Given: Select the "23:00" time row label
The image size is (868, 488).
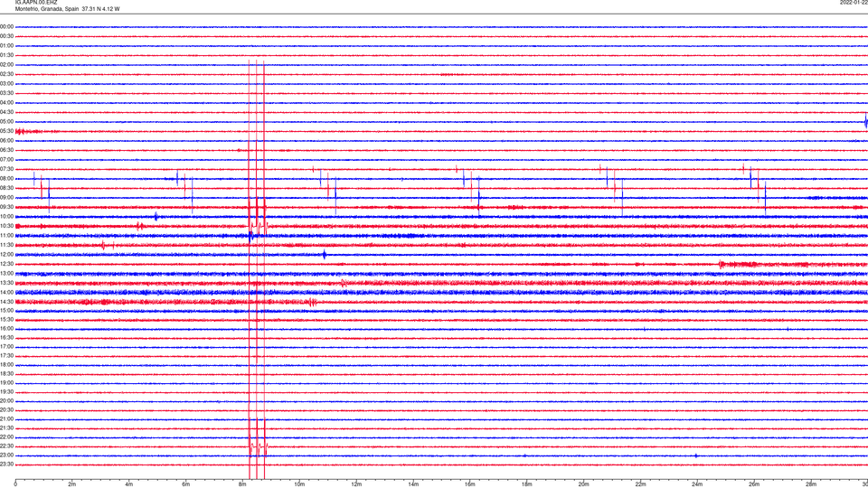Looking at the screenshot, I should 6,455.
